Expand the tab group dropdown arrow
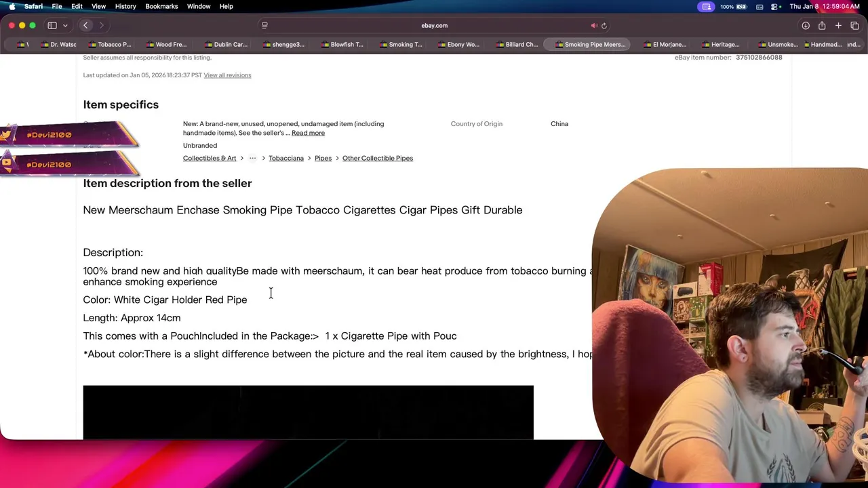This screenshot has width=868, height=488. [65, 26]
